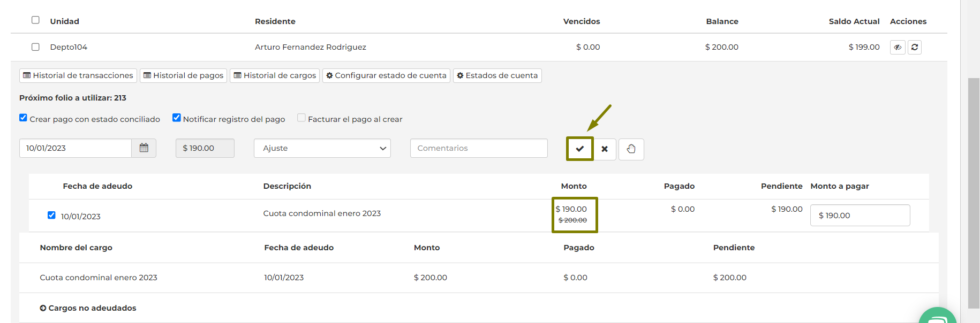The width and height of the screenshot is (980, 323).
Task: Click the hand pointer icon button
Action: click(631, 149)
